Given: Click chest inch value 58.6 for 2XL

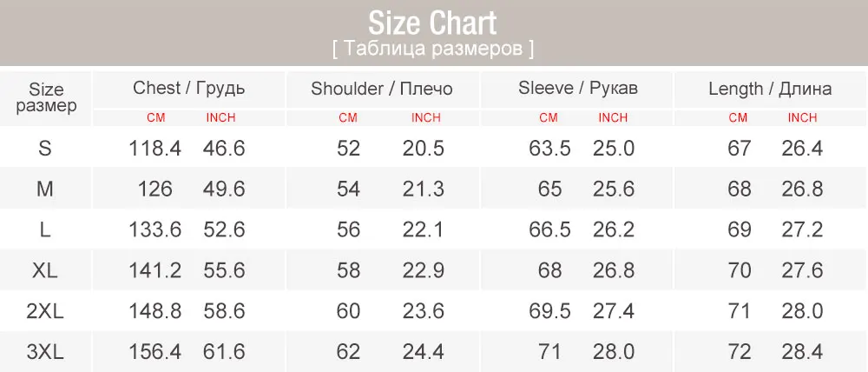Looking at the screenshot, I should [224, 311].
